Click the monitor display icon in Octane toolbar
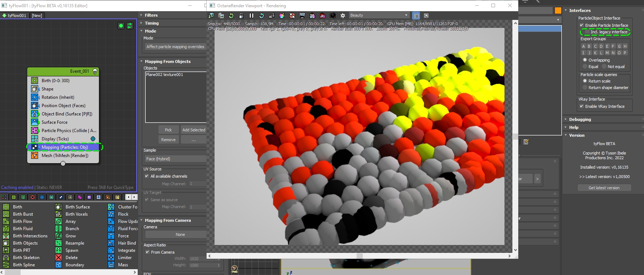This screenshot has height=275, width=644. coord(302,16)
